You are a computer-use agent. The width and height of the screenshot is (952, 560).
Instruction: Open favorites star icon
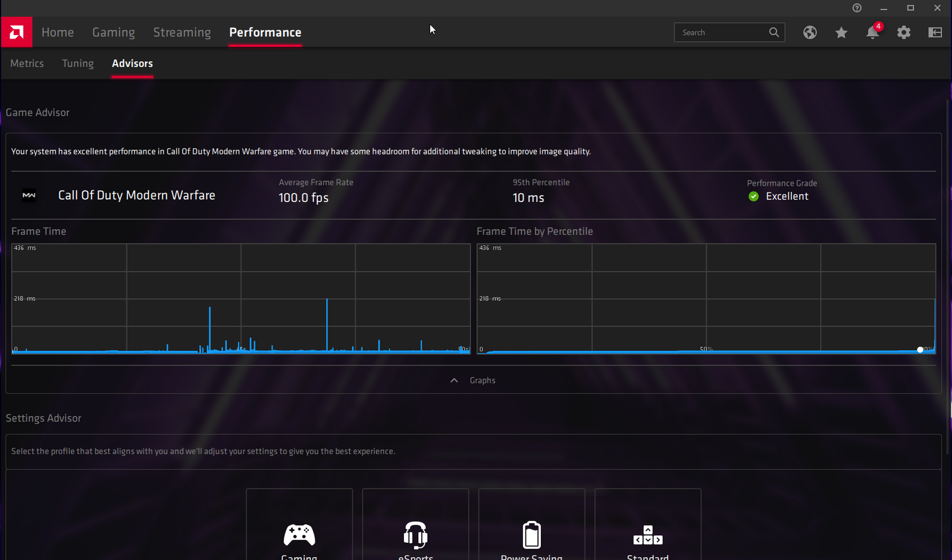[x=841, y=33]
